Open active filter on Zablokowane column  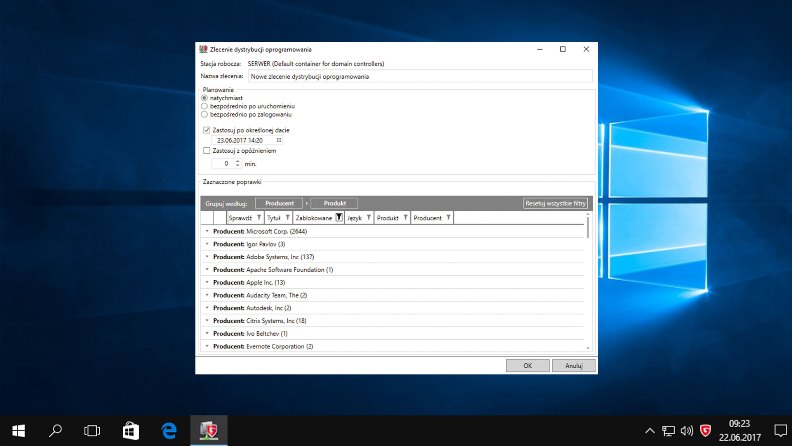coord(339,218)
